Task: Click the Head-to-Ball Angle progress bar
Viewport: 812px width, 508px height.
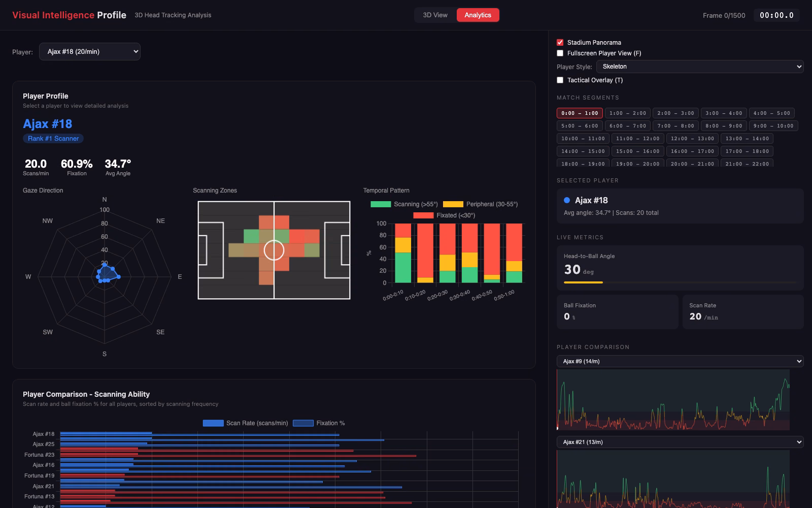Action: [680, 282]
